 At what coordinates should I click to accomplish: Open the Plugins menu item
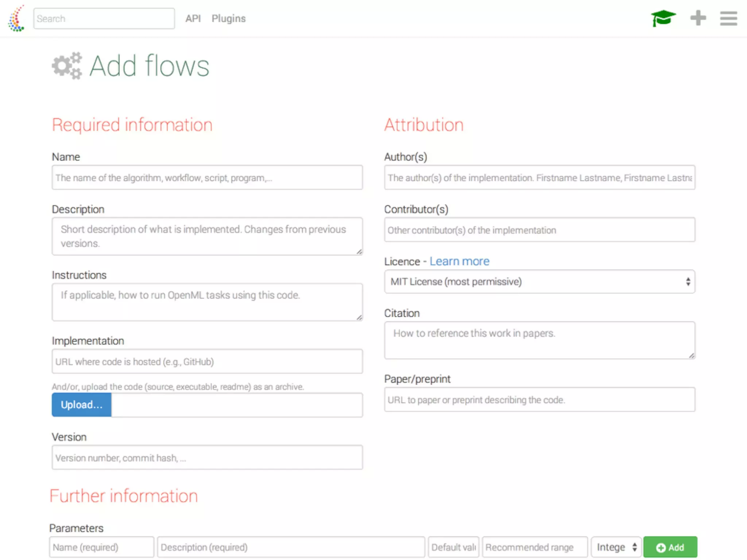(x=228, y=18)
